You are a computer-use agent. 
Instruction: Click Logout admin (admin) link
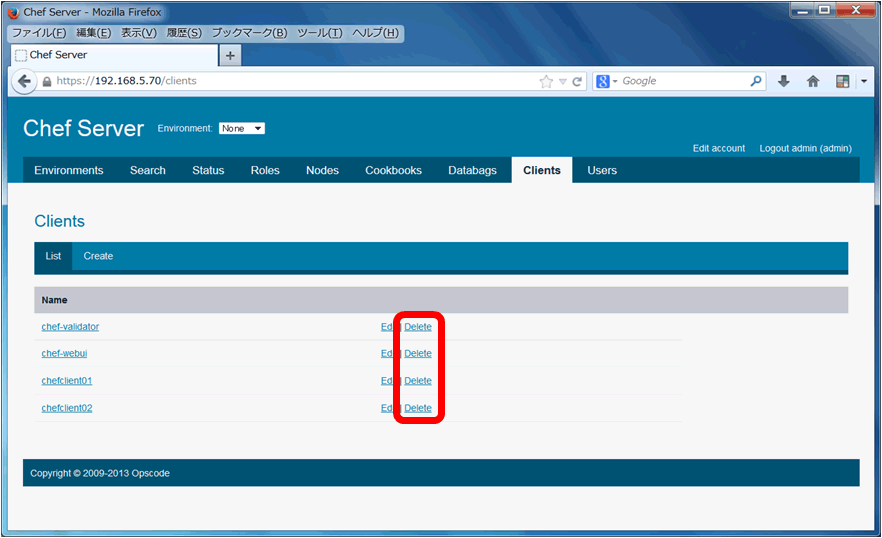[x=806, y=149]
